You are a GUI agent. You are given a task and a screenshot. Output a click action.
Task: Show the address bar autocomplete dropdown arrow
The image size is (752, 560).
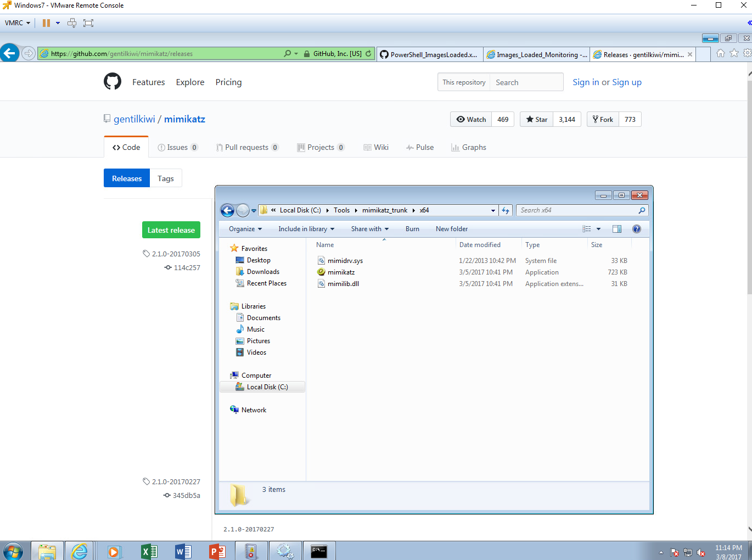(x=296, y=54)
